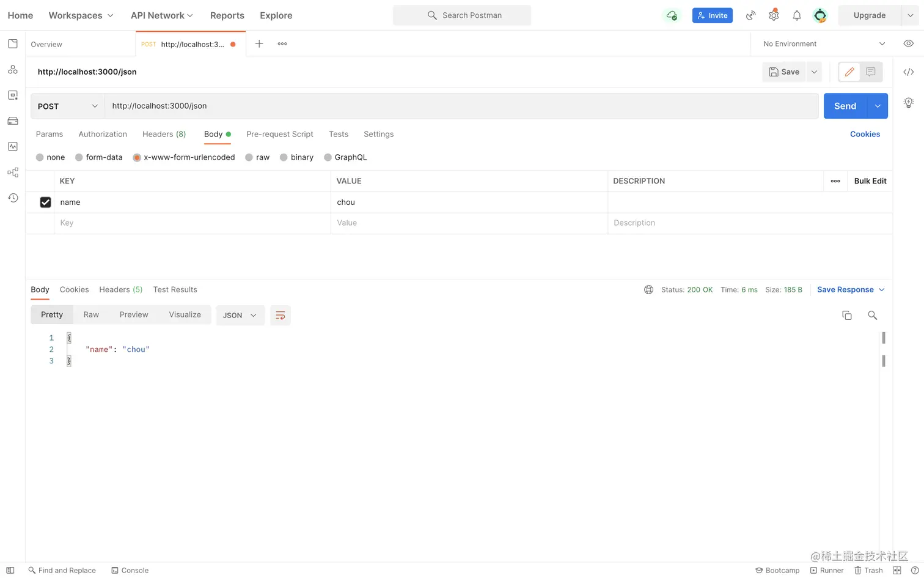
Task: Switch to comment mode icon
Action: (x=871, y=72)
